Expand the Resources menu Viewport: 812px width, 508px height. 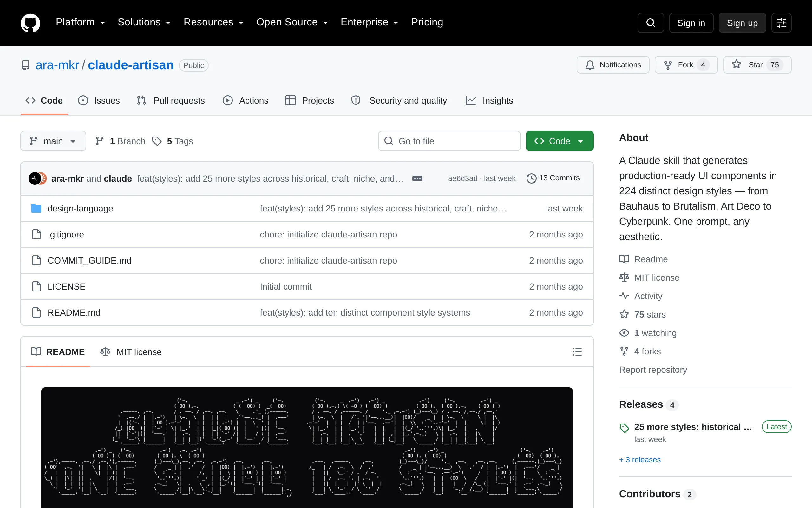[x=213, y=22]
